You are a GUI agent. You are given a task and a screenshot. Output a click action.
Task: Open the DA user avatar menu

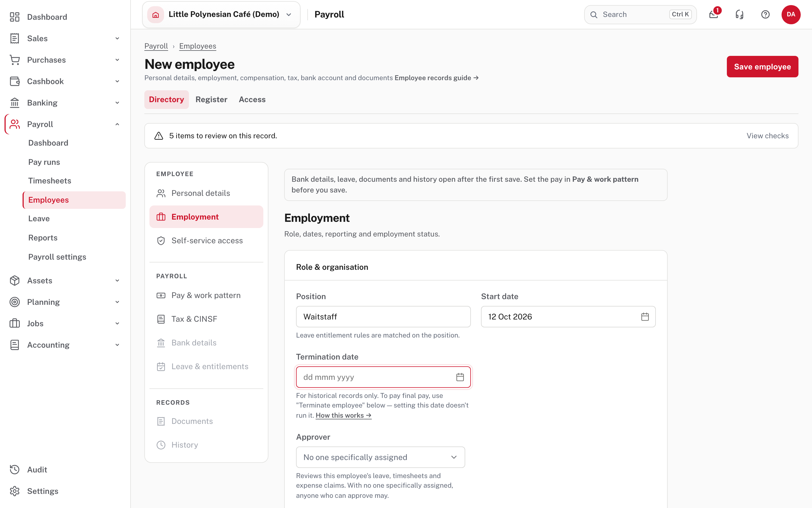pos(791,14)
